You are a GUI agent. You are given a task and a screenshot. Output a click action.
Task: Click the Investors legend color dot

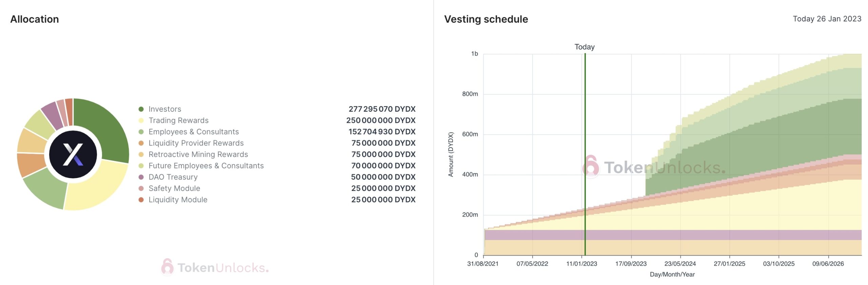[x=141, y=109]
